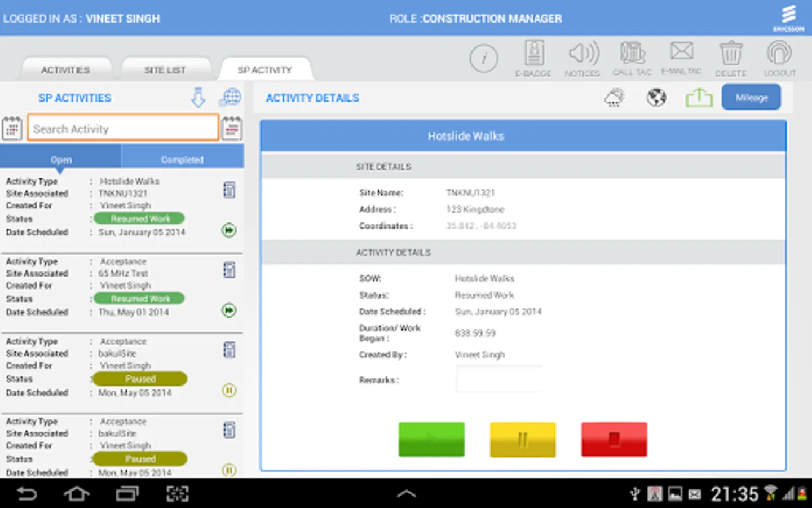Click the red stop work button
Image resolution: width=812 pixels, height=508 pixels.
pos(614,439)
